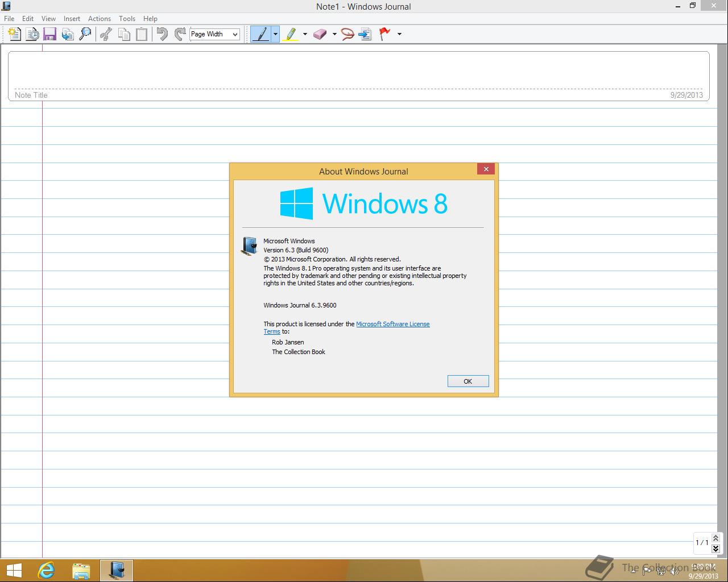Undo the last action
Image resolution: width=728 pixels, height=582 pixels.
162,34
